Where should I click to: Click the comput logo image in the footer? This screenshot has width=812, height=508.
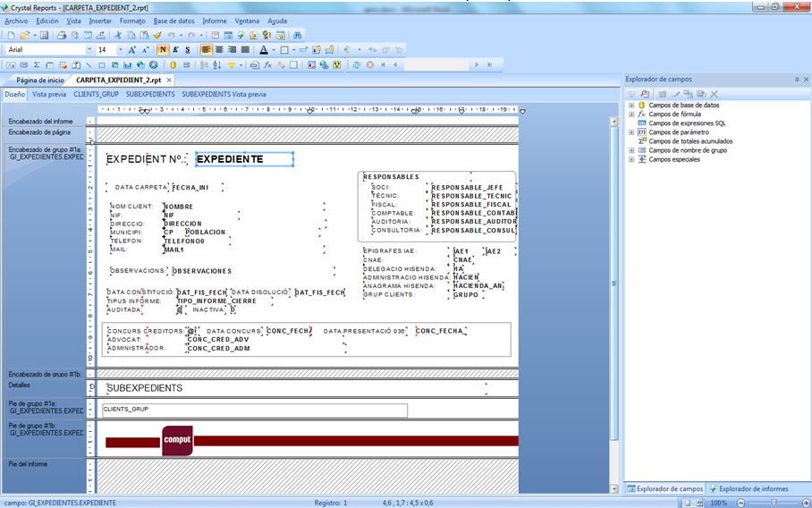(x=177, y=441)
